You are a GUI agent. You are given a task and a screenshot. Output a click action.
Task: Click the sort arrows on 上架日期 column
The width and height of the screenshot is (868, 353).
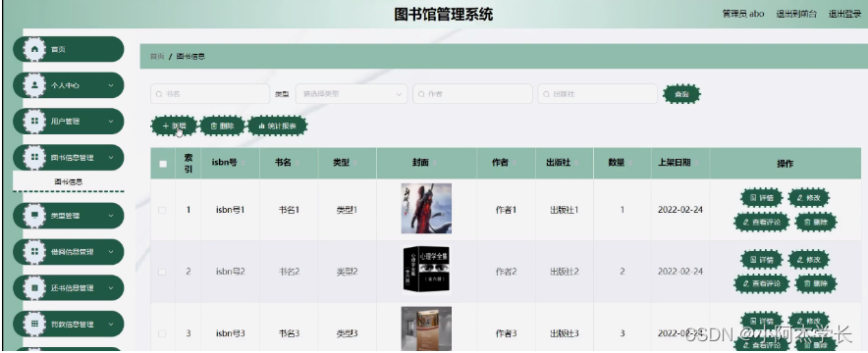(x=696, y=163)
